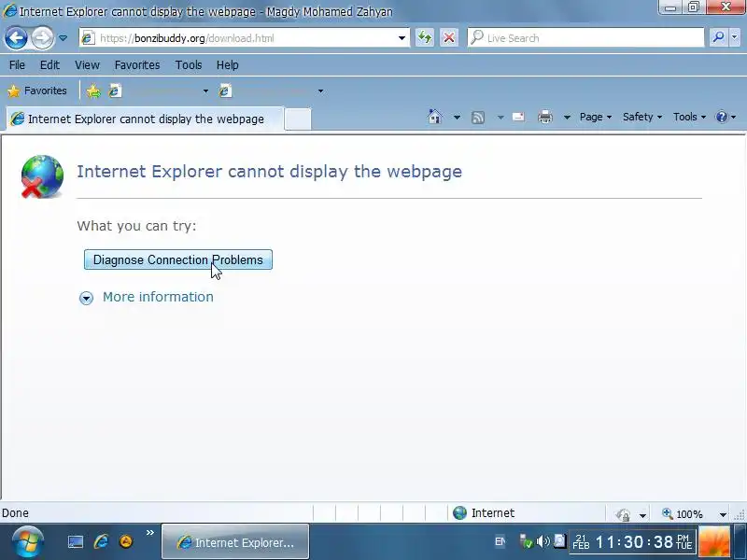Open a new tab with blank tab button

pyautogui.click(x=298, y=119)
